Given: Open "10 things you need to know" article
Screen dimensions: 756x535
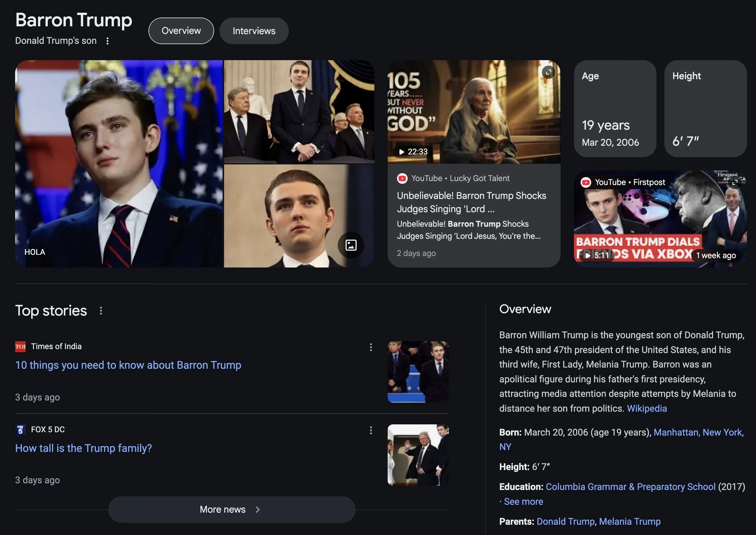Looking at the screenshot, I should click(x=128, y=365).
